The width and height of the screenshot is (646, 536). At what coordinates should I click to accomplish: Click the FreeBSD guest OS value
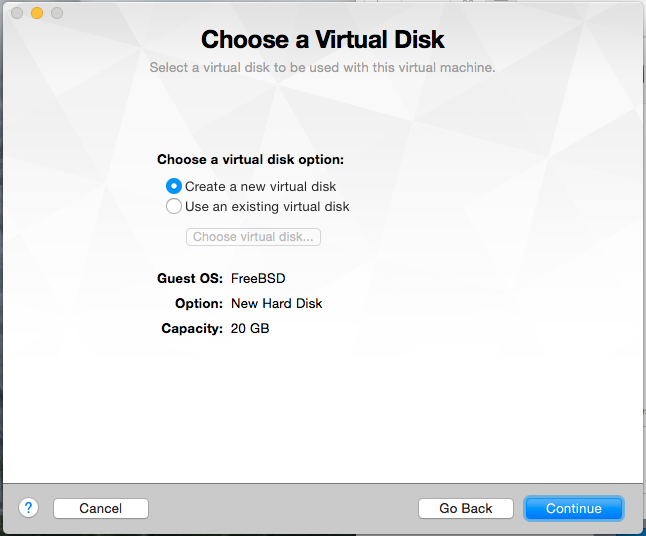(x=258, y=278)
